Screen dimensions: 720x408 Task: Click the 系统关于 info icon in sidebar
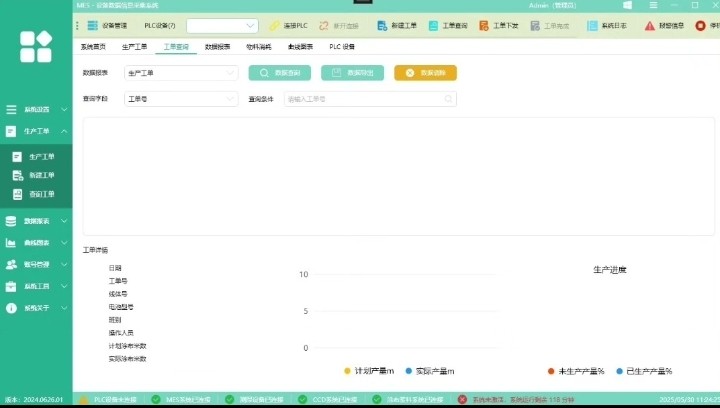coord(11,308)
